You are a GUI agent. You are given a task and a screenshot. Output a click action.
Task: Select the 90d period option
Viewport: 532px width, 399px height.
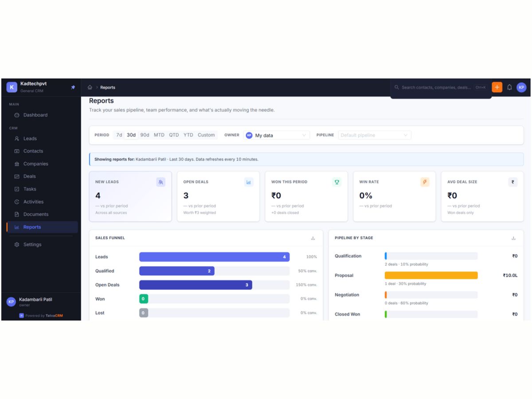(x=145, y=135)
